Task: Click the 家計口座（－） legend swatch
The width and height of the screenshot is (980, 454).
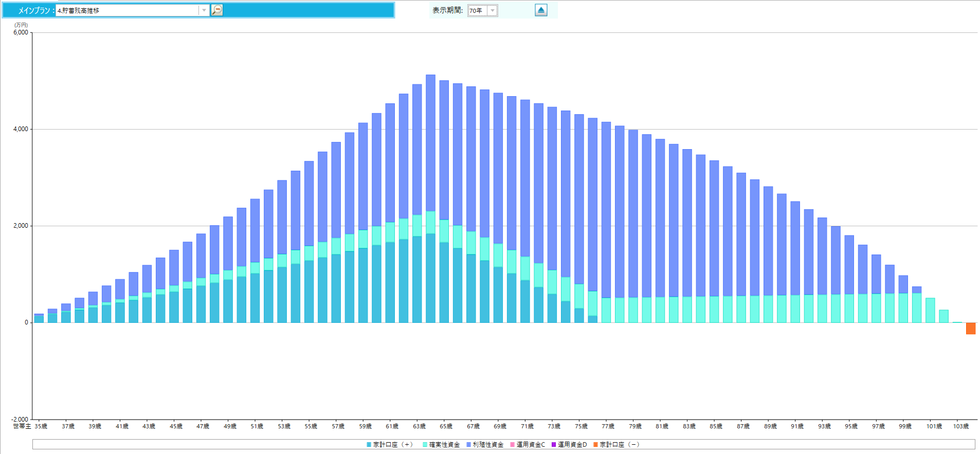Action: [595, 445]
